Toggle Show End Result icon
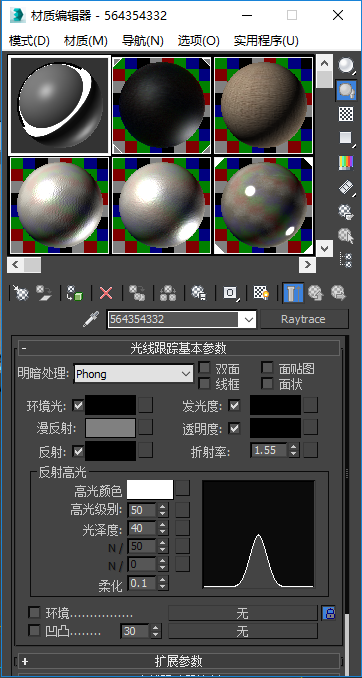Screen dimensions: 362x678 click(x=293, y=293)
